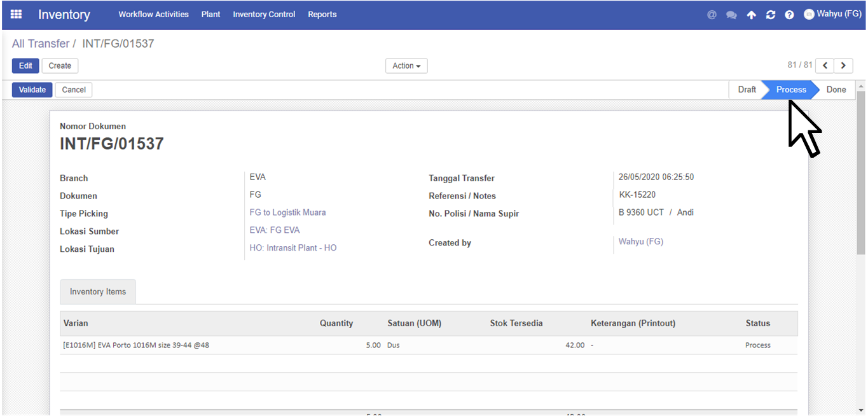This screenshot has width=868, height=416.
Task: Click the All Transfer breadcrumb link
Action: pyautogui.click(x=41, y=44)
